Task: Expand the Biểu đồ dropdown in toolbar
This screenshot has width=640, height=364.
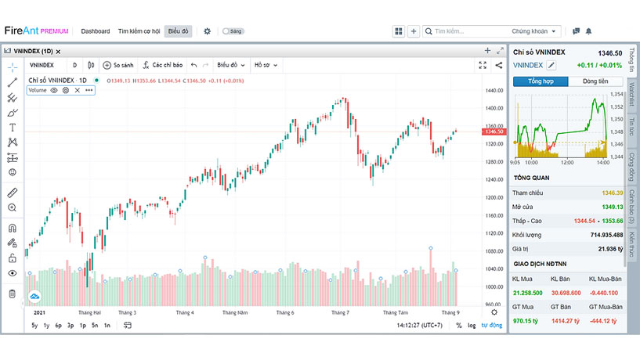Action: tap(230, 65)
